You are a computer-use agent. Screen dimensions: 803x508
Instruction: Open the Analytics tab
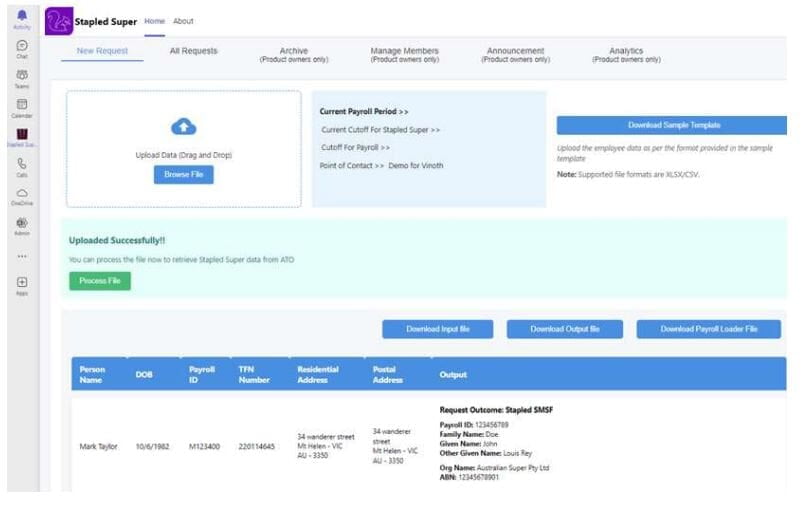pos(626,54)
